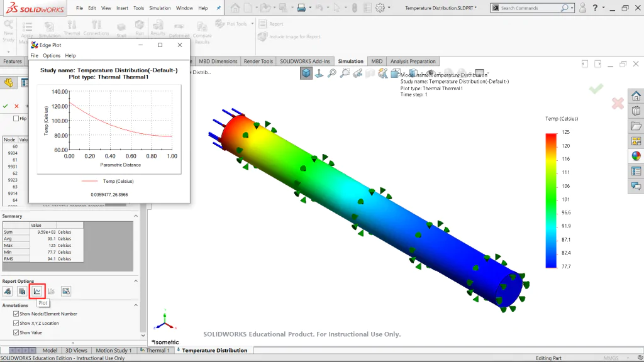Viewport: 644px width, 362px height.
Task: Open the Motion Study 1 bottom tab
Action: [x=113, y=350]
